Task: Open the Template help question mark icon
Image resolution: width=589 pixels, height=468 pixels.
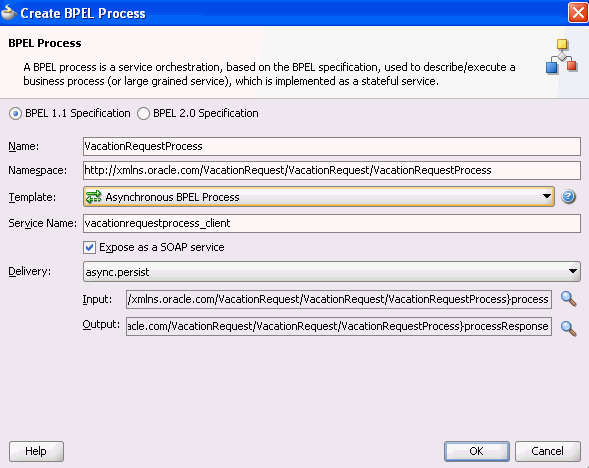Action: [x=568, y=196]
